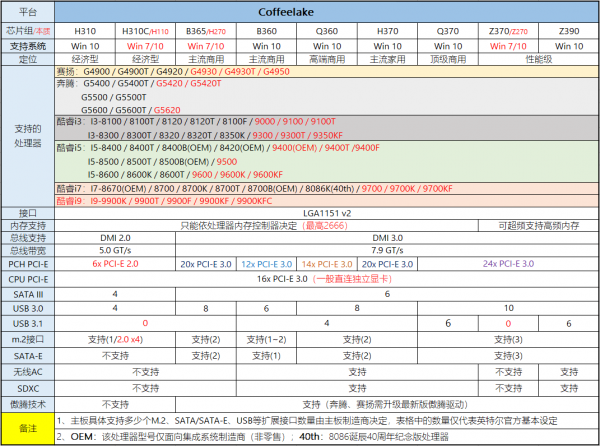Viewport: 600px width, 446px height.
Task: Click the Win 7/10 cell under Z370
Action: click(x=508, y=46)
